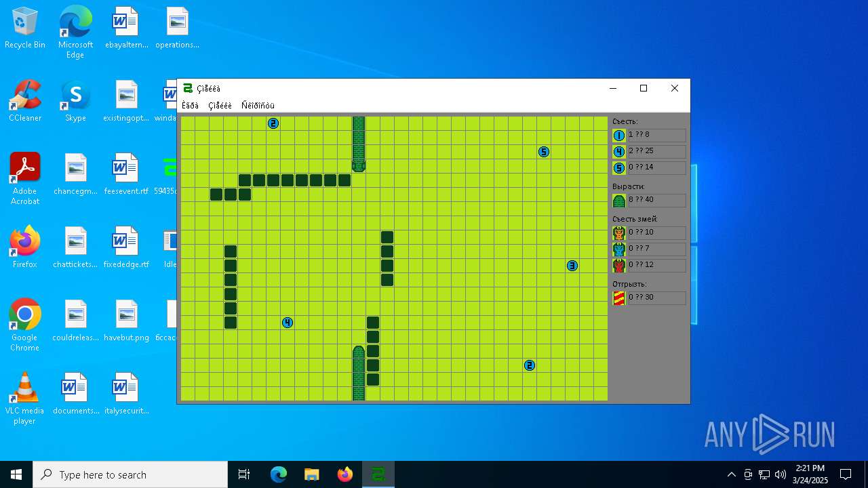This screenshot has height=488, width=868.
Task: Click the head of the snake coming from the top
Action: point(359,165)
